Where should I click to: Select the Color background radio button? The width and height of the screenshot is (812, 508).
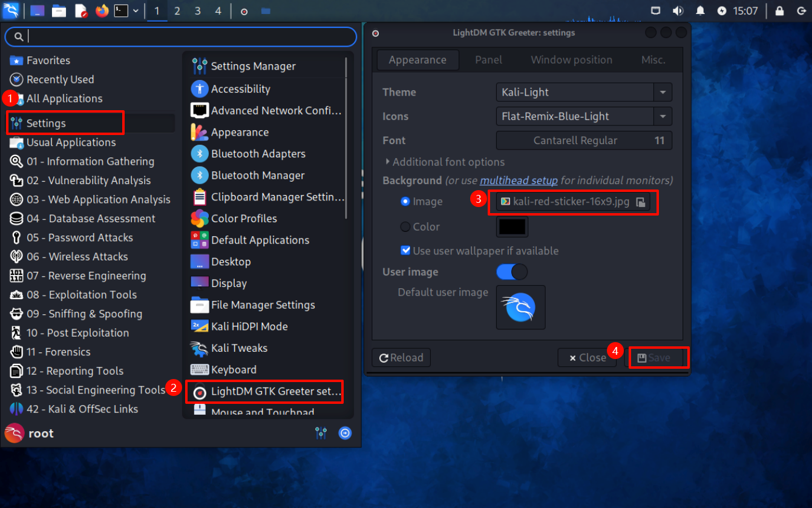(405, 227)
